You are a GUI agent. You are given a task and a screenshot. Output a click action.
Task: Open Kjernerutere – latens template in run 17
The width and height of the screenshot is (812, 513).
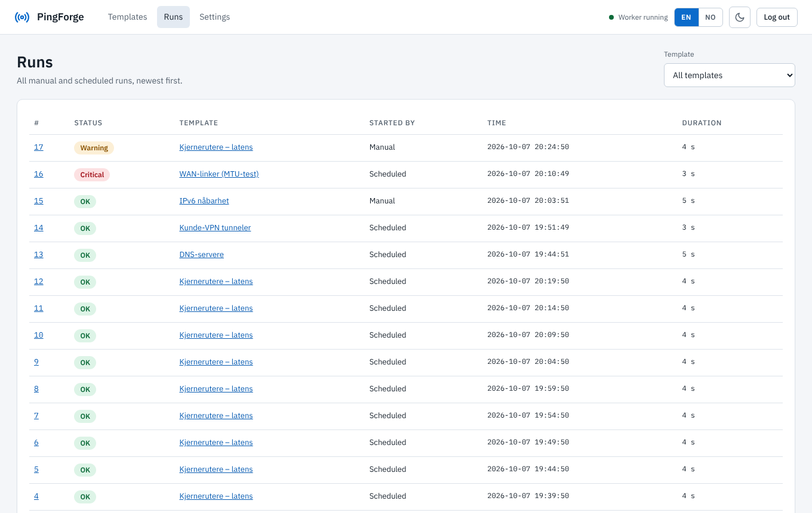pos(216,147)
